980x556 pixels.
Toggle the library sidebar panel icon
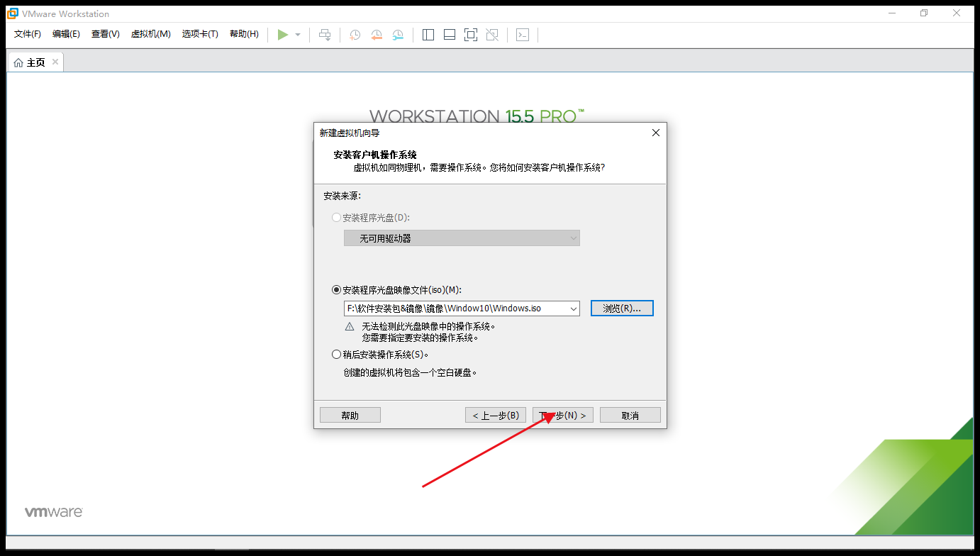pyautogui.click(x=428, y=35)
